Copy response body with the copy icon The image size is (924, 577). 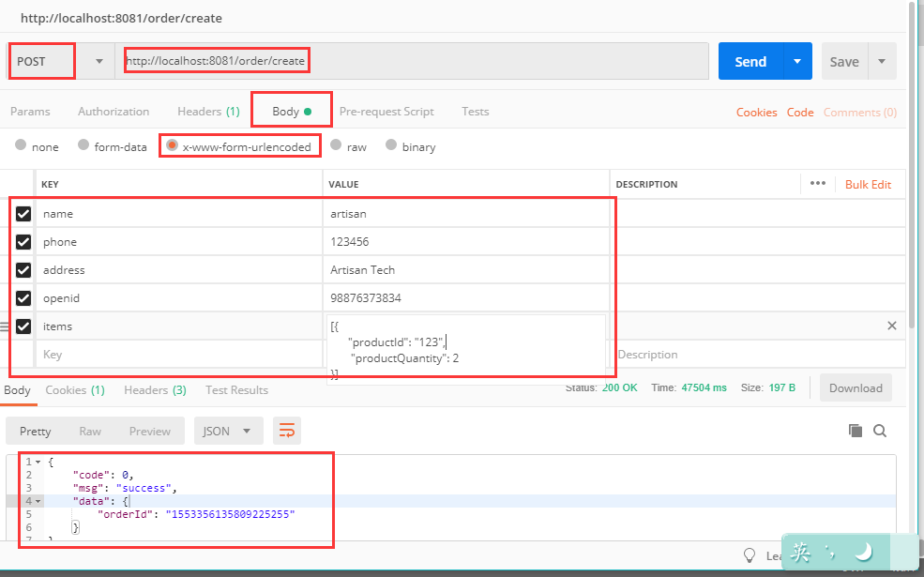(x=856, y=431)
